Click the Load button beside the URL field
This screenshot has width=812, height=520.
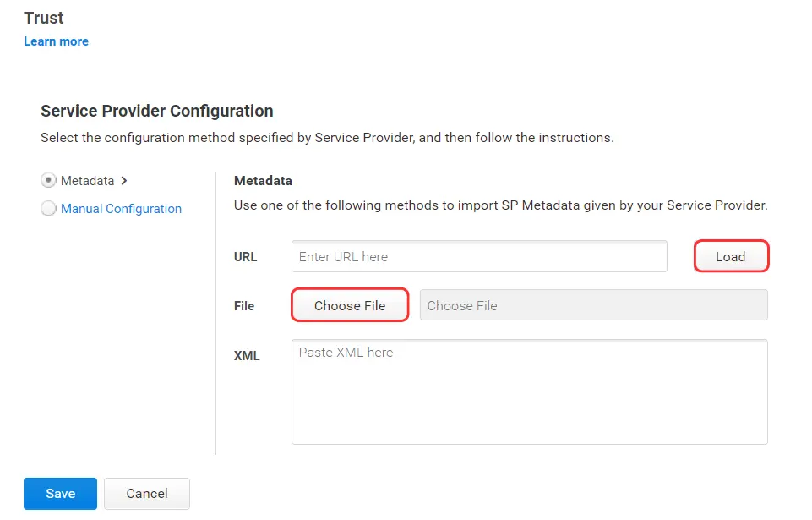tap(731, 256)
